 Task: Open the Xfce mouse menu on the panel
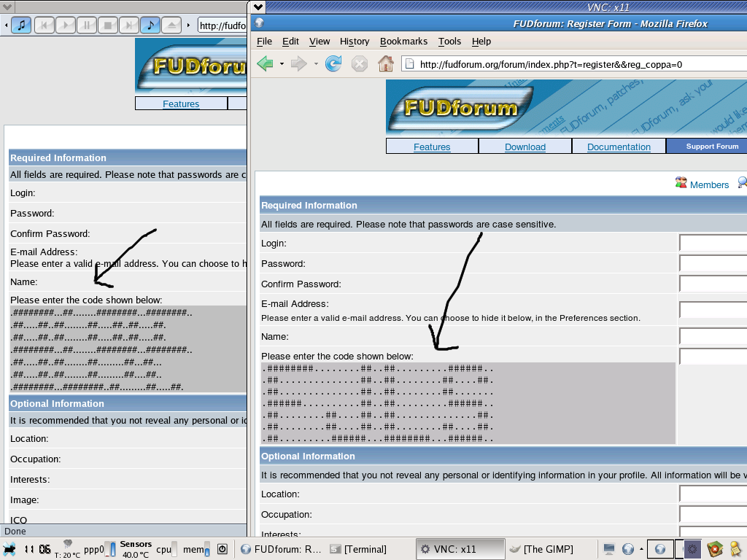[x=9, y=549]
